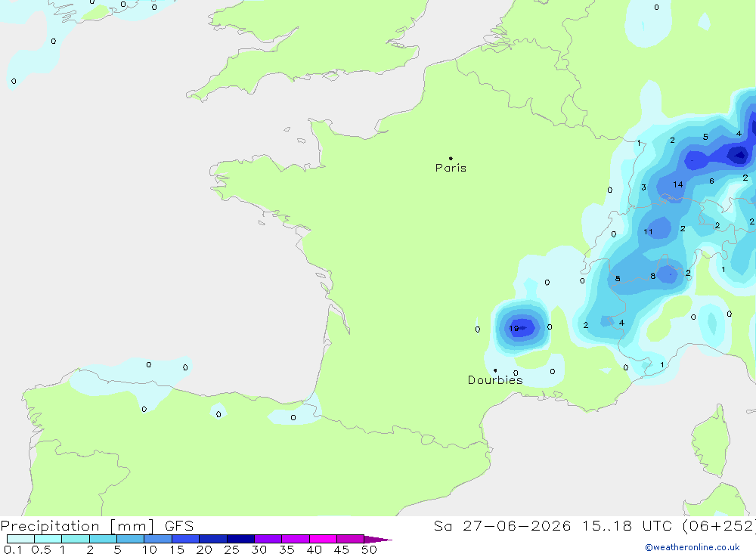
Task: Click the precipitation value '11' on the map
Action: [648, 231]
